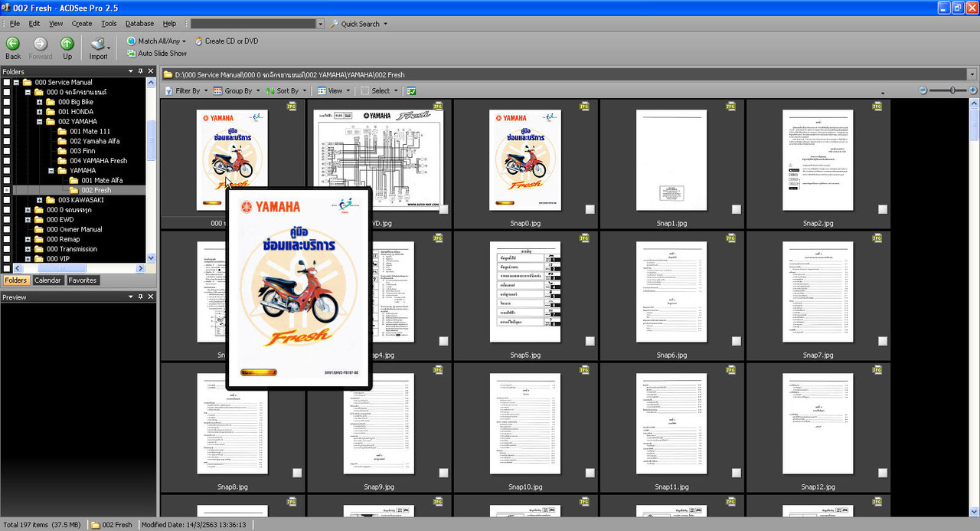980x531 pixels.
Task: Open Match All/Any options
Action: 156,41
